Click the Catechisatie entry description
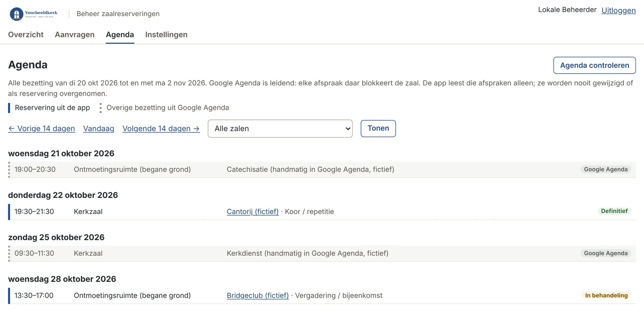Screen dimensions: 644x319 tap(310, 169)
